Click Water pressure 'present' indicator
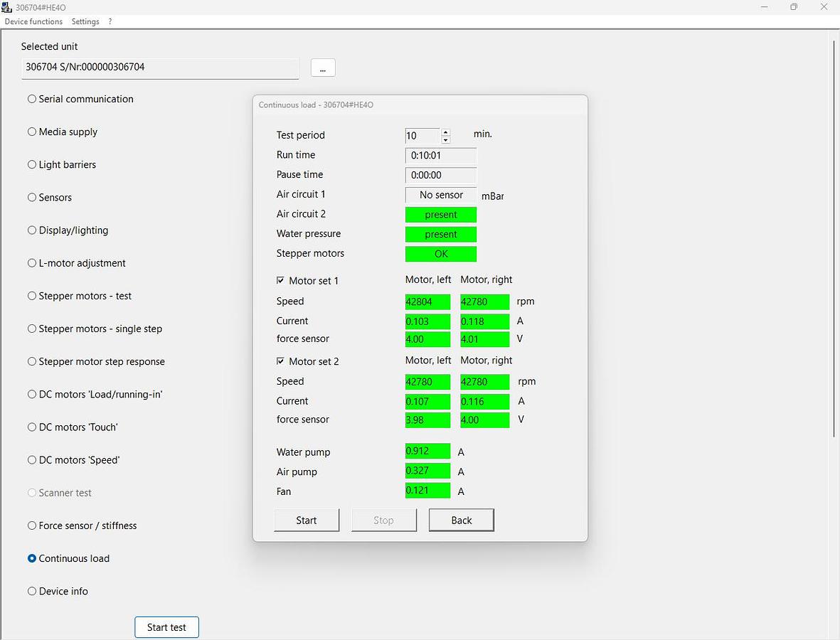This screenshot has width=840, height=640. [441, 235]
